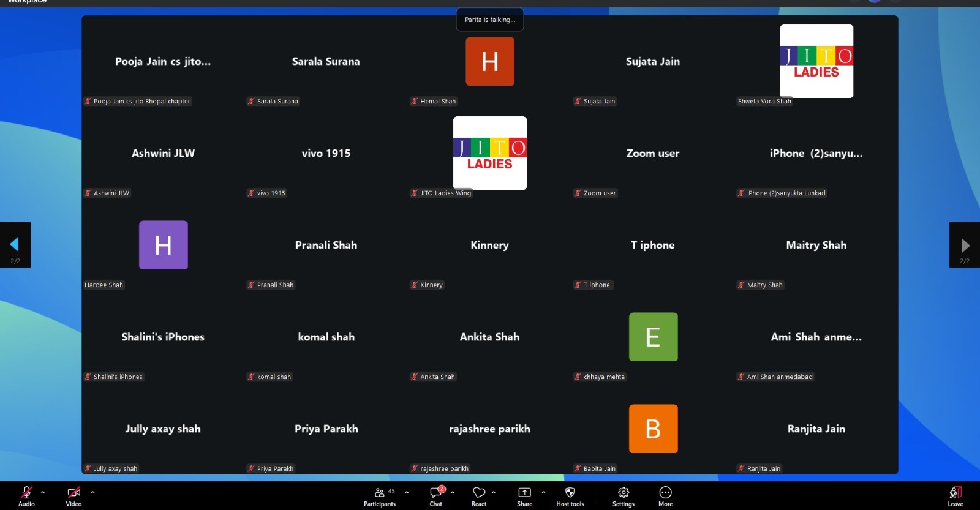Screen dimensions: 980x510
Task: Turn on camera with Video button
Action: [73, 493]
